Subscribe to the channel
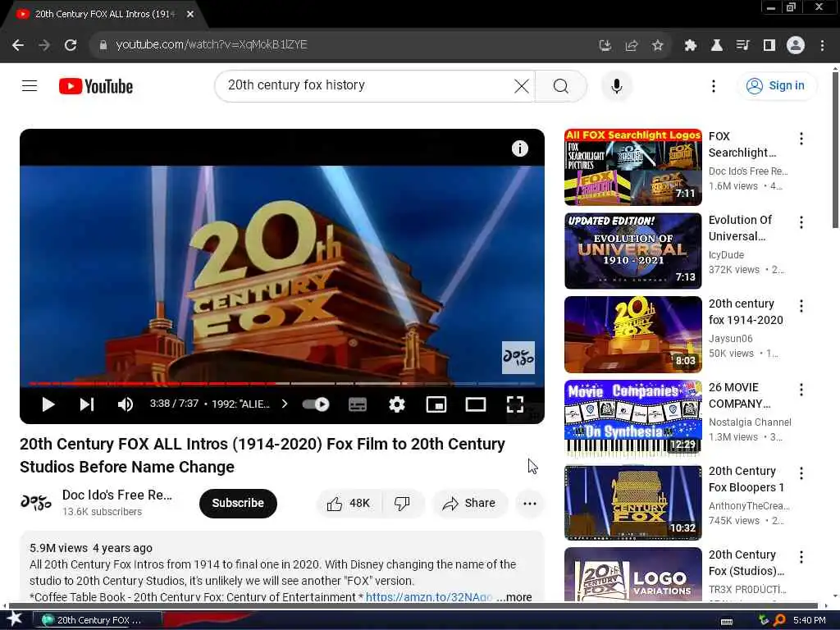 coord(238,503)
